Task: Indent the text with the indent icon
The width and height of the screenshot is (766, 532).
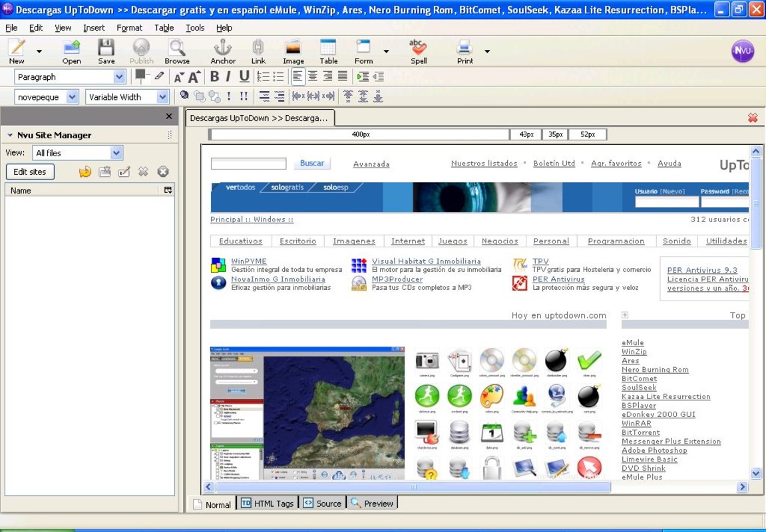Action: point(363,76)
